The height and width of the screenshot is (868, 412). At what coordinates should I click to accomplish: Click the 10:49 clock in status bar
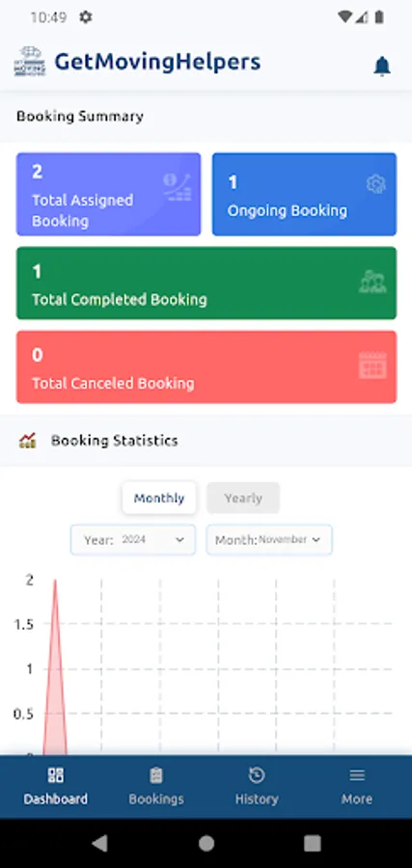tap(49, 17)
